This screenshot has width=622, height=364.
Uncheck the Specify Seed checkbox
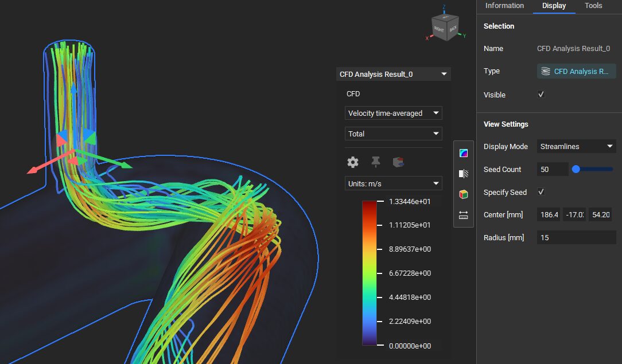(541, 192)
